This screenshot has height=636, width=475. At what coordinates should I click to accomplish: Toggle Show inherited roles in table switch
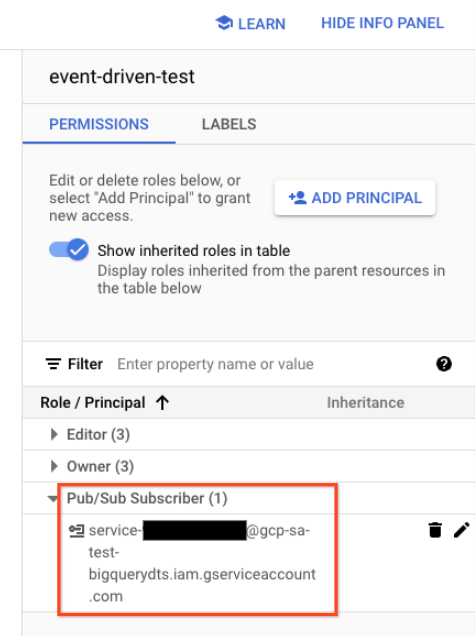coord(69,249)
